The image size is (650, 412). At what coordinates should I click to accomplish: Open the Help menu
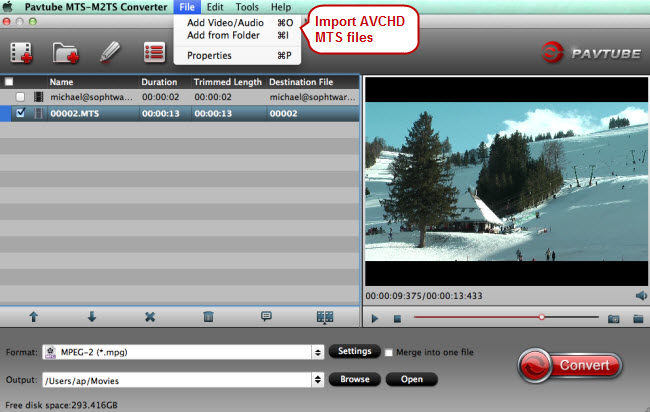click(281, 7)
